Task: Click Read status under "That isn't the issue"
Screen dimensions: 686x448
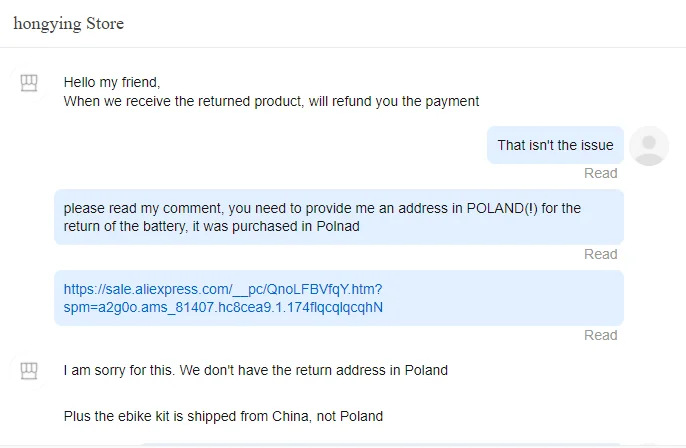Action: click(x=600, y=173)
